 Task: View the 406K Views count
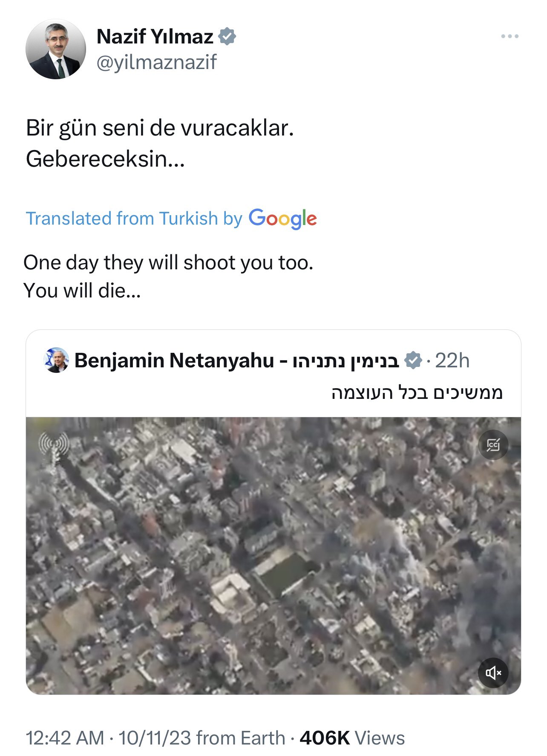pos(352,738)
